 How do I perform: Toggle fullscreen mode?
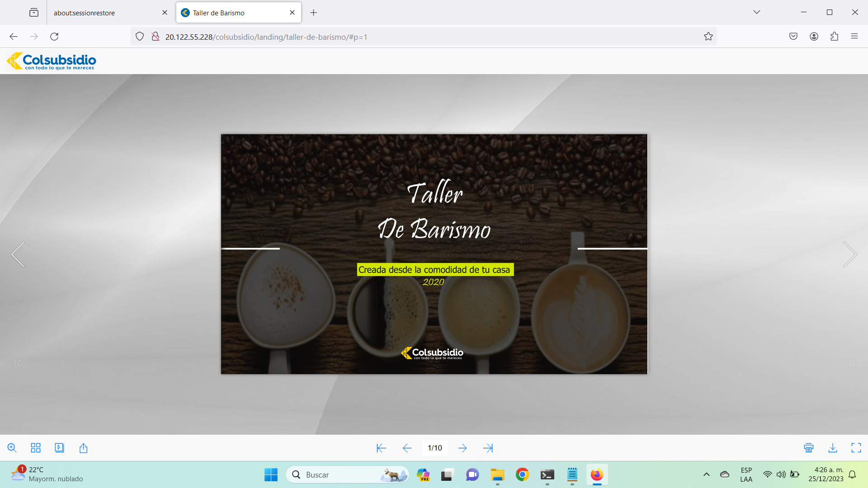tap(856, 448)
